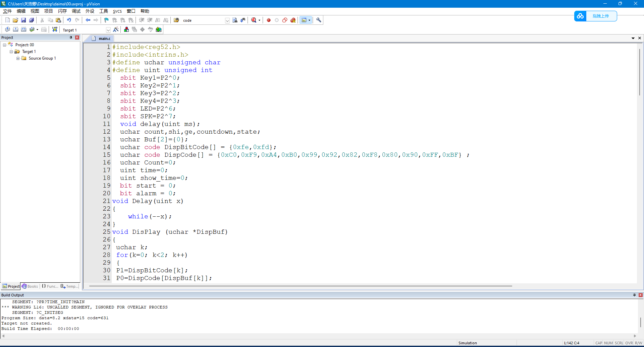Image resolution: width=644 pixels, height=347 pixels.
Task: Toggle a bookmark with the blue flag icon
Action: (106, 20)
